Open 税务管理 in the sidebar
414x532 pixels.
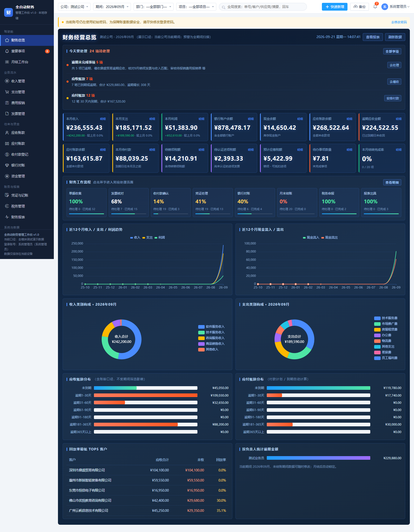tap(27, 206)
